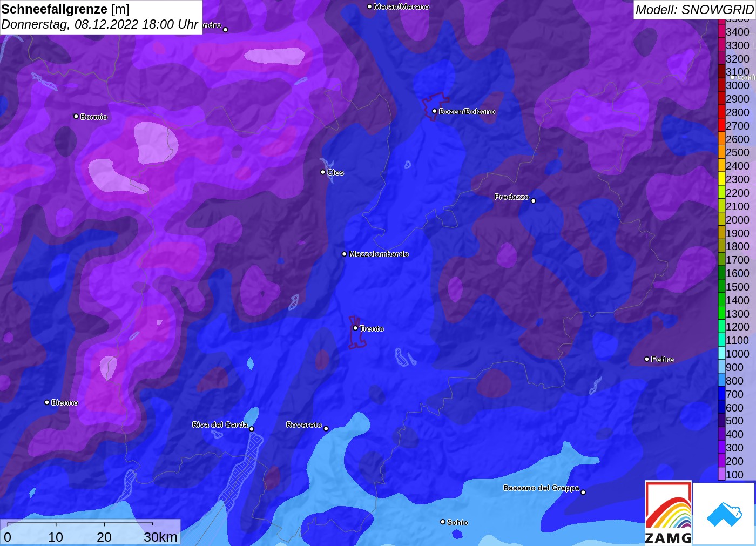The image size is (756, 546).
Task: Select the Trento city marker
Action: tap(355, 328)
